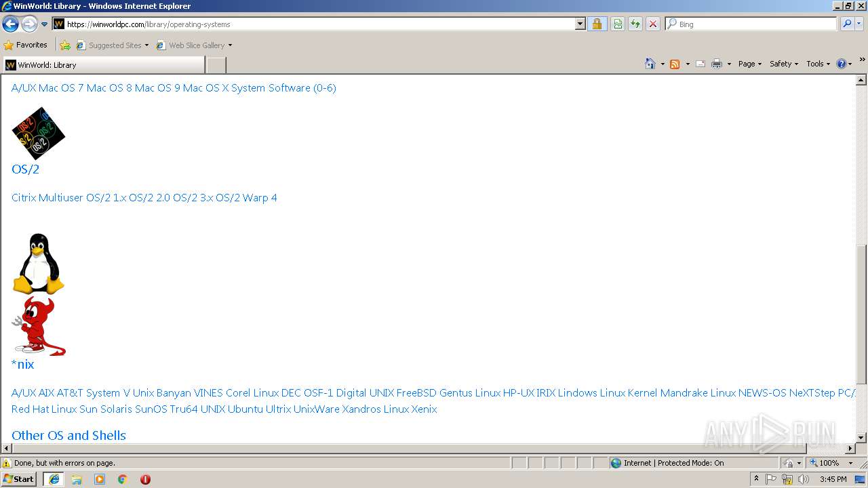Refresh the page with the Refresh button

[635, 24]
